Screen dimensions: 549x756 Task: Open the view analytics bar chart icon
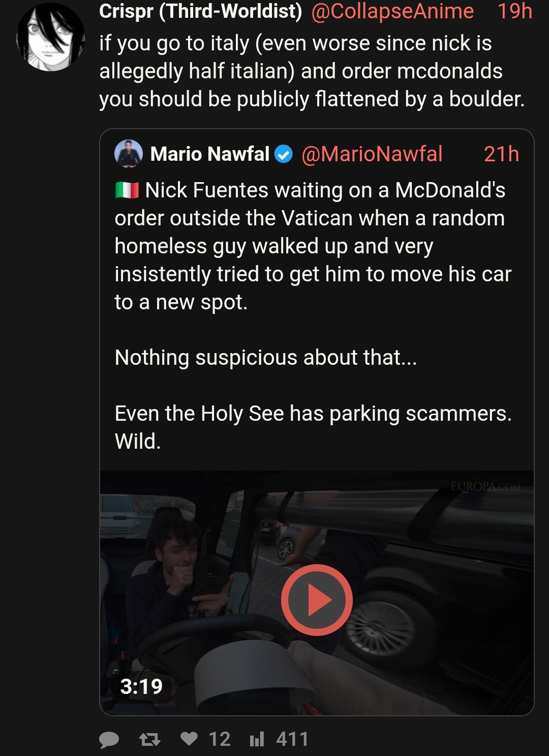click(257, 739)
